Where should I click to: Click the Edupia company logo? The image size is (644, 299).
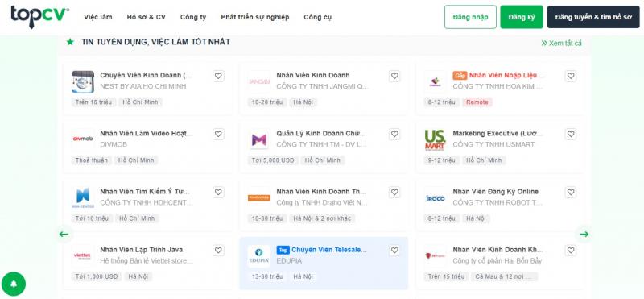click(258, 255)
